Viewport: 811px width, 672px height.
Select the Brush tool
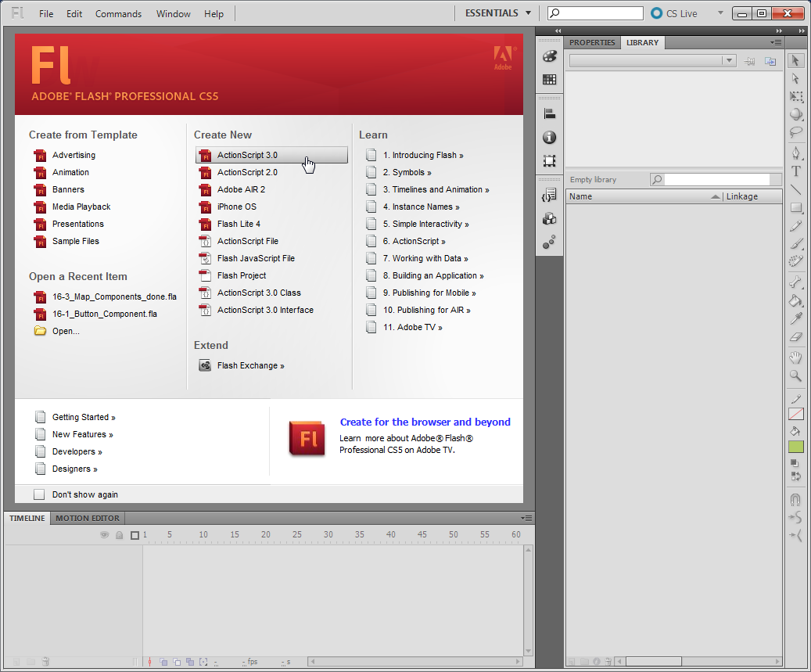click(x=795, y=243)
